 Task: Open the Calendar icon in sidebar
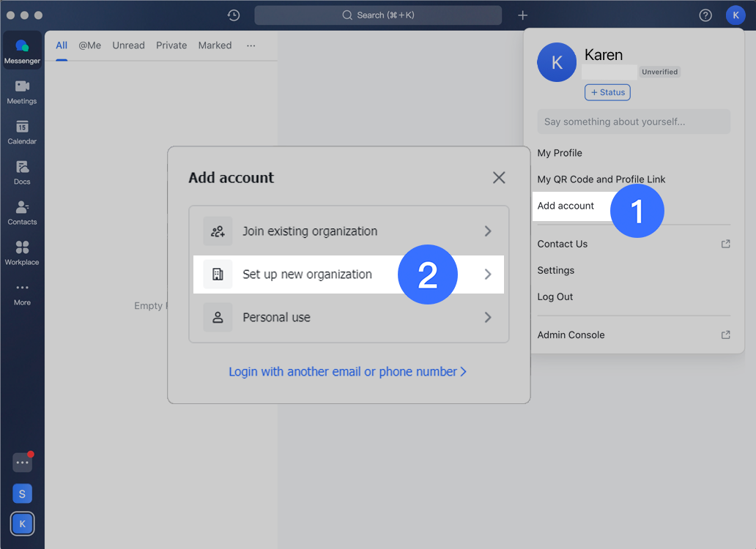pyautogui.click(x=22, y=132)
